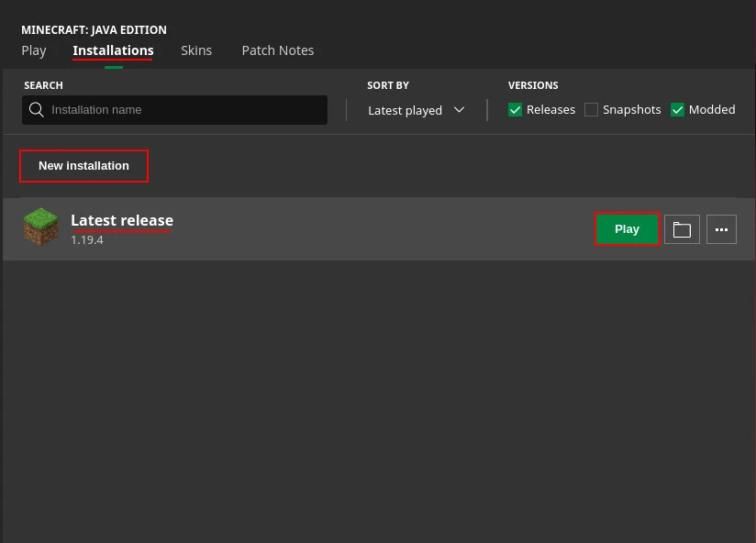Click the grass block installation icon
This screenshot has height=543, width=756.
(x=40, y=227)
